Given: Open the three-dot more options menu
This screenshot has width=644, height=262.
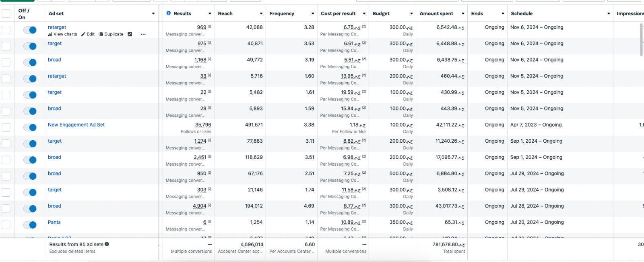Looking at the screenshot, I should [x=143, y=35].
